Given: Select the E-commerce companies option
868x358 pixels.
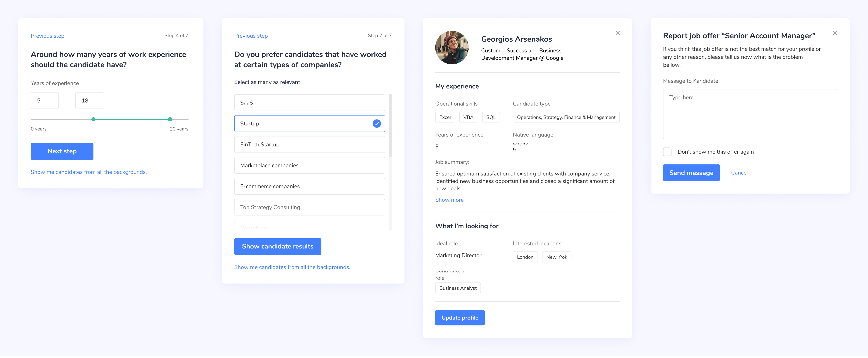Looking at the screenshot, I should 309,186.
